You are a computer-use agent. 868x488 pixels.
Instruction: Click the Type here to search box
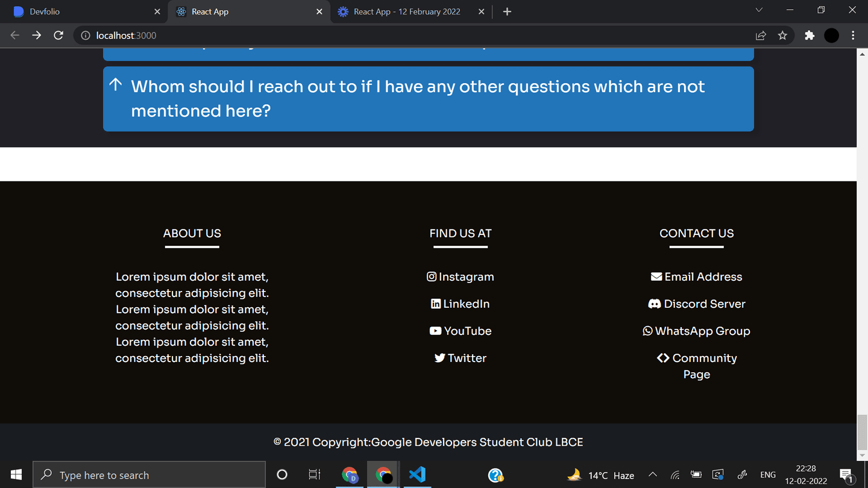click(x=149, y=475)
